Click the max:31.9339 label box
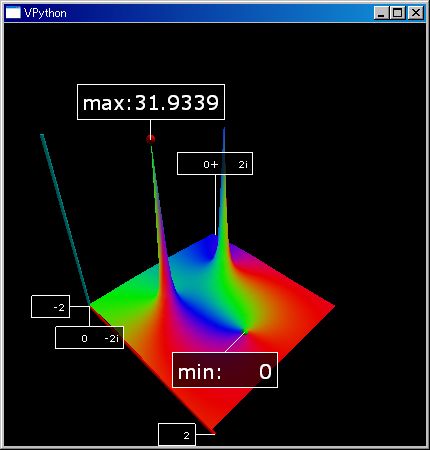Screen dimensions: 430x450 pos(151,102)
